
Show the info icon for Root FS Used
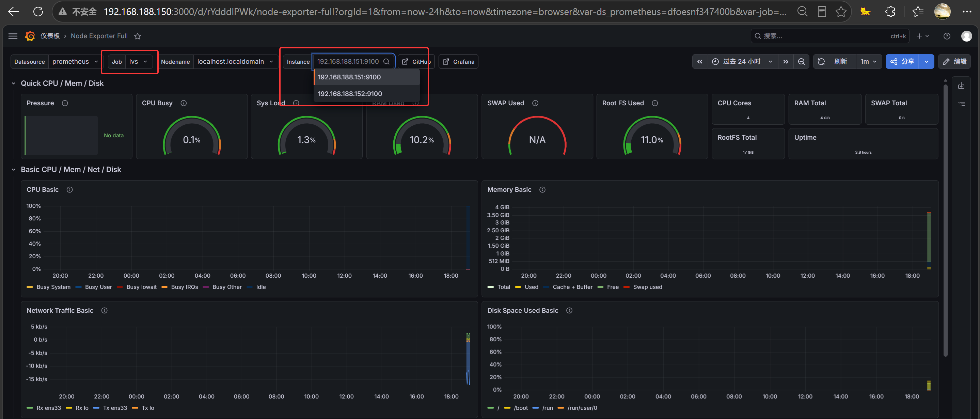[x=655, y=103]
